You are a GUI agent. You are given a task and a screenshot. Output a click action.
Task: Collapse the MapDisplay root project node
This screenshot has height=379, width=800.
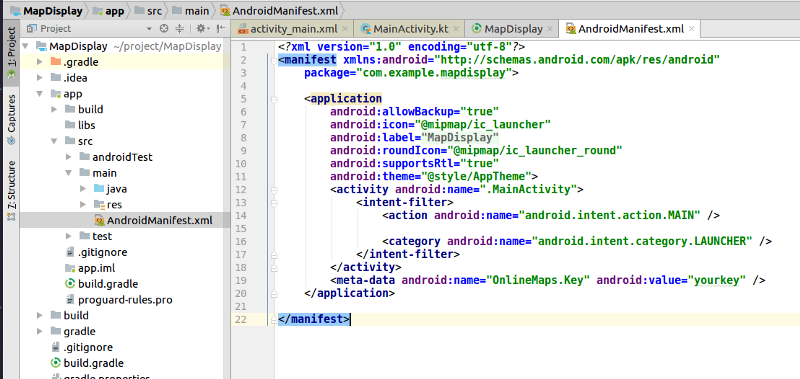26,46
